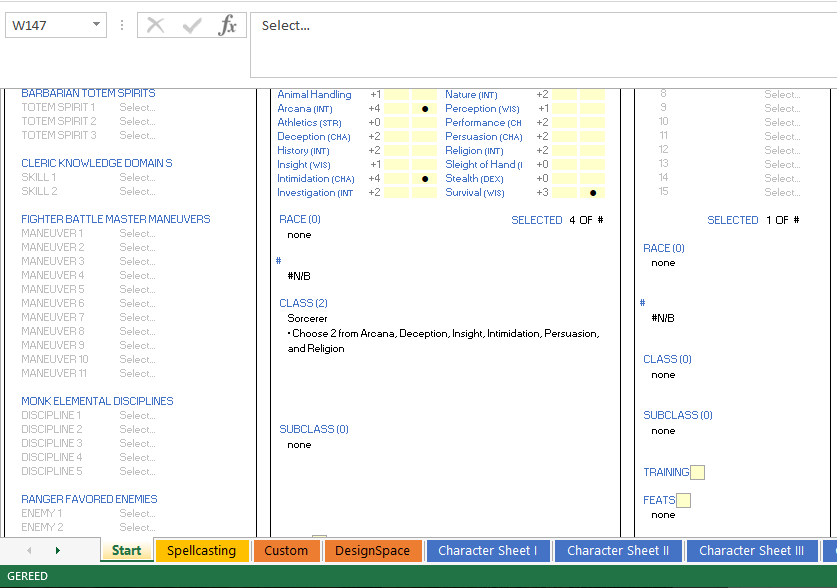
Task: Click the Cancel entry X icon
Action: 155,25
